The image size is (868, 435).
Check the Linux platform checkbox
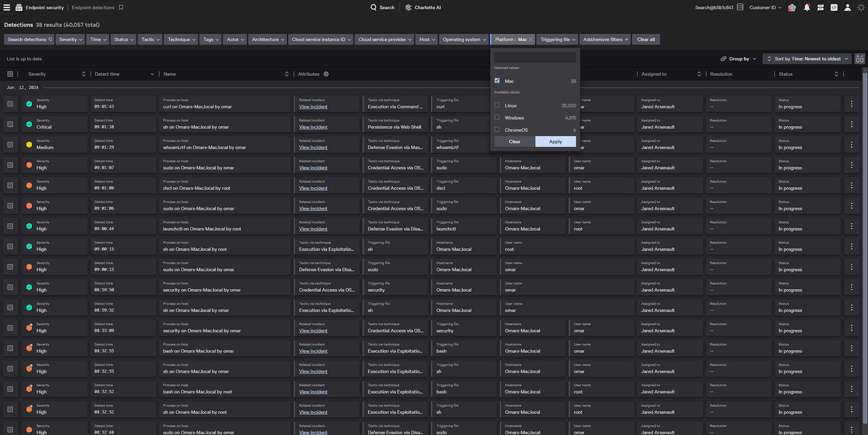tap(497, 105)
